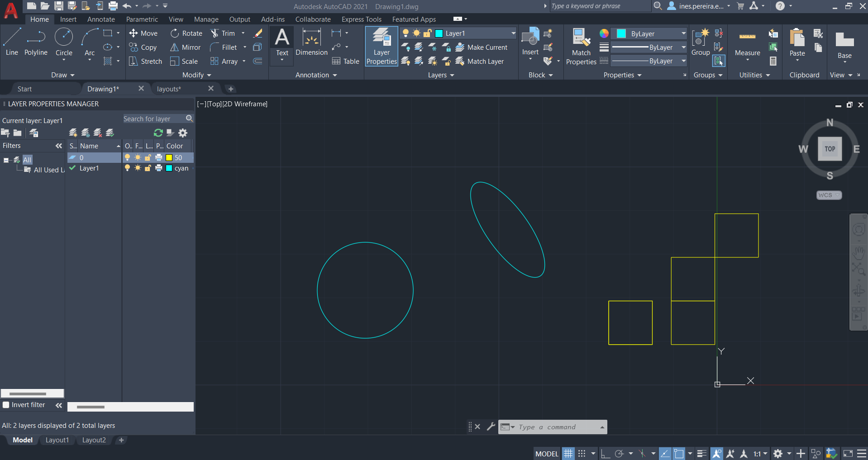
Task: Click the Mirror tool
Action: tap(185, 47)
